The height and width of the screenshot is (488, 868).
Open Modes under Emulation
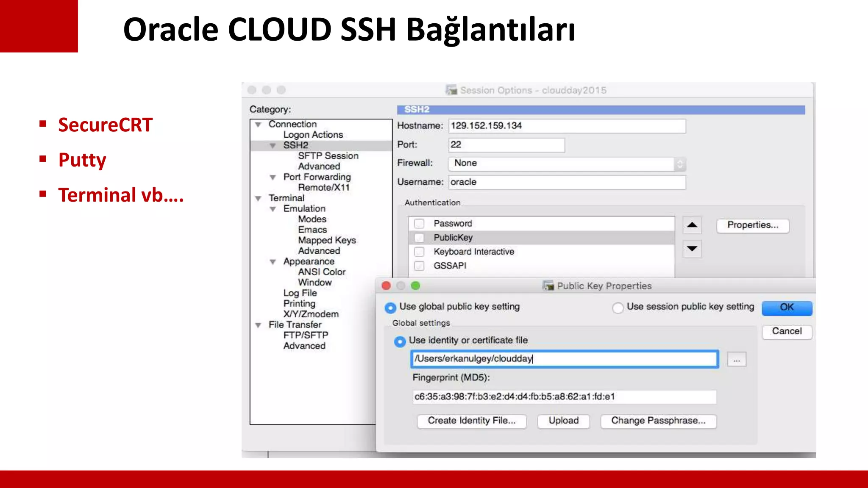[312, 219]
